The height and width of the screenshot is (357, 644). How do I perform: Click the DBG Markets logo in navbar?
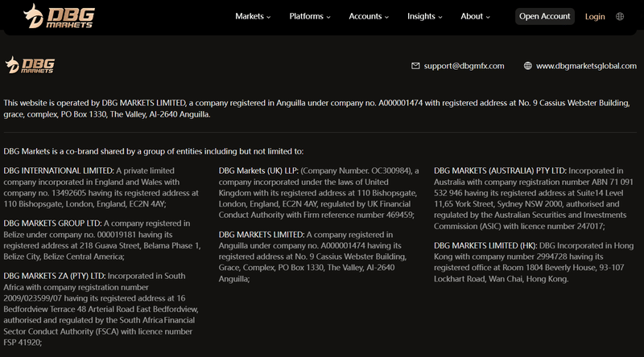59,16
